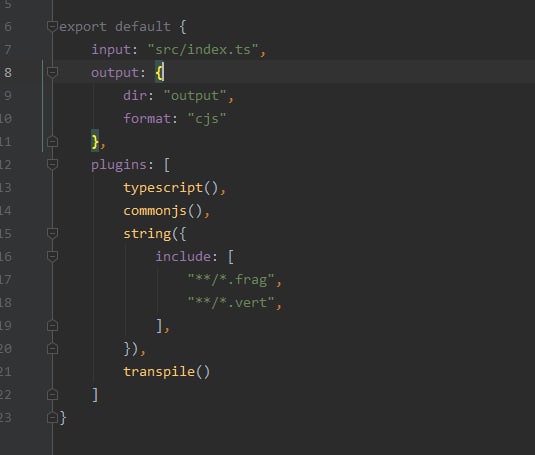Click the closing }), on line 20
This screenshot has width=535, height=455.
click(x=135, y=349)
